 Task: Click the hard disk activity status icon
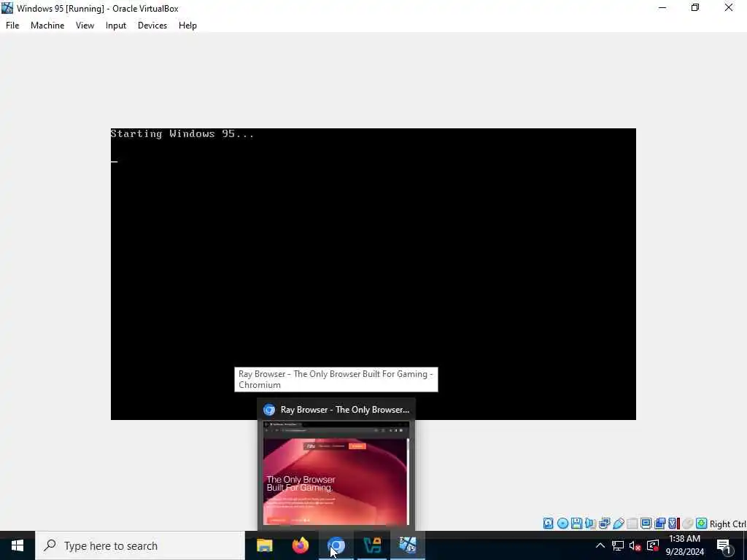(549, 524)
